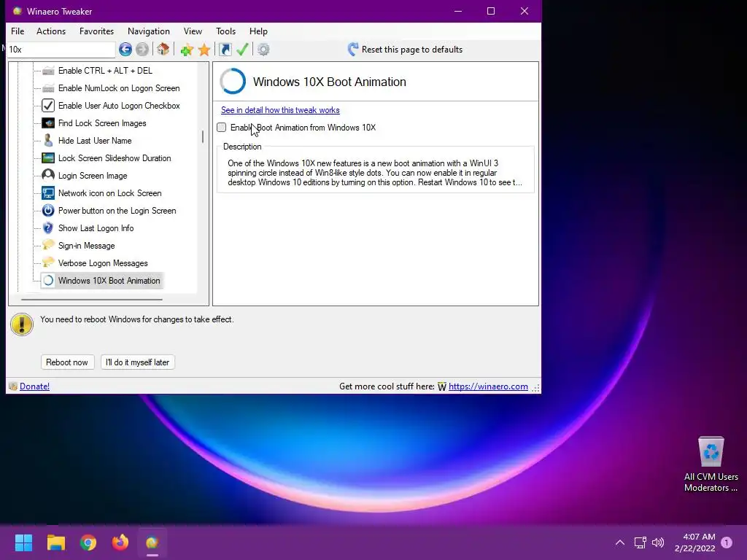Click the green checkmark toolbar icon
The width and height of the screenshot is (747, 560).
click(242, 49)
